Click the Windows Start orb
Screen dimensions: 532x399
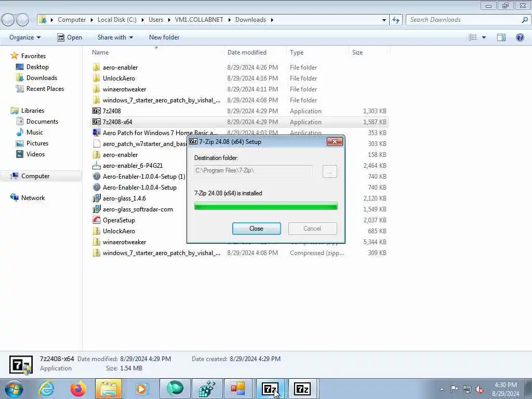(14, 389)
